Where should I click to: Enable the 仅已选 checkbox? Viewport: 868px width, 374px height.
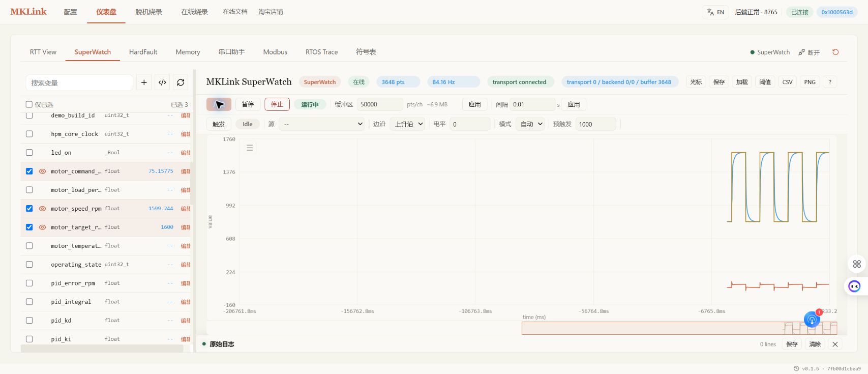[x=29, y=104]
